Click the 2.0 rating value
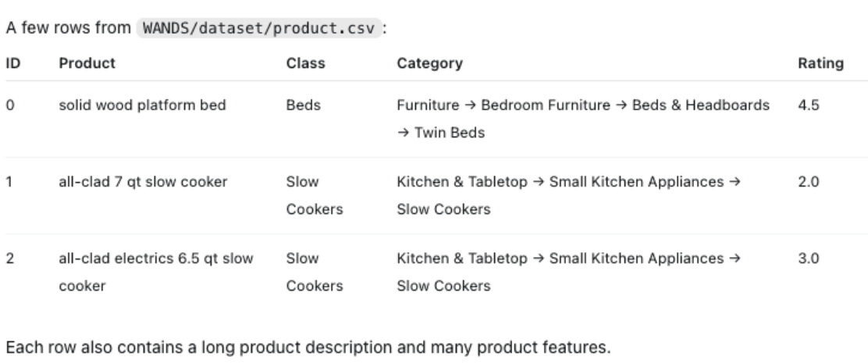 [x=808, y=182]
